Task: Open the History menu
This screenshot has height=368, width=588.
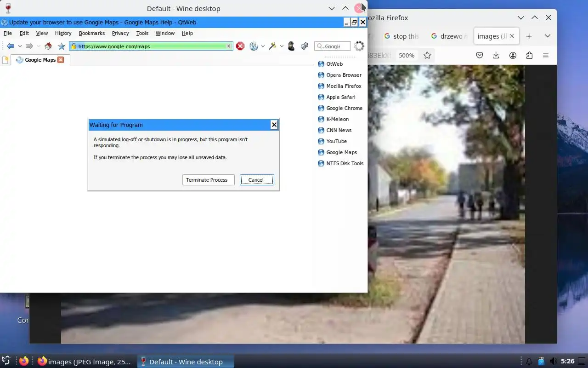Action: [x=63, y=33]
